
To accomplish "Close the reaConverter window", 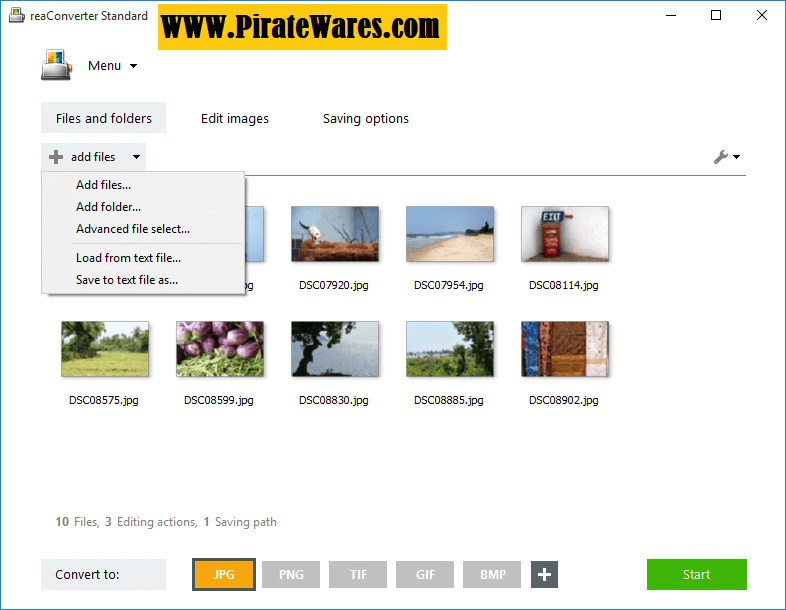I will point(762,16).
